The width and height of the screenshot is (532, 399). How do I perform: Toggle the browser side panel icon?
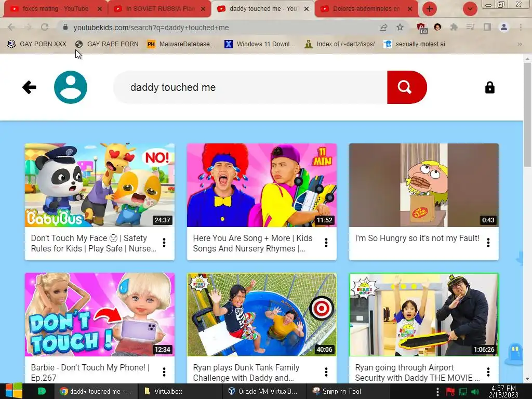click(x=487, y=27)
